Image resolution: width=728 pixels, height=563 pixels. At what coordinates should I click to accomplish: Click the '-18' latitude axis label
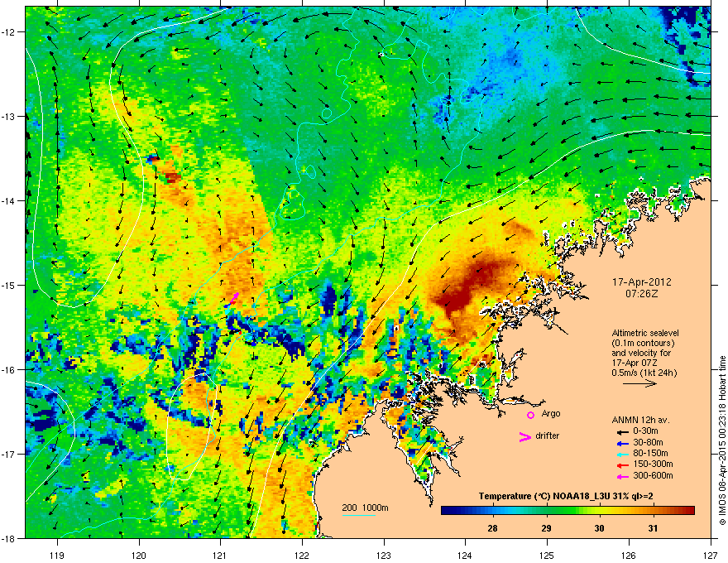click(x=8, y=538)
